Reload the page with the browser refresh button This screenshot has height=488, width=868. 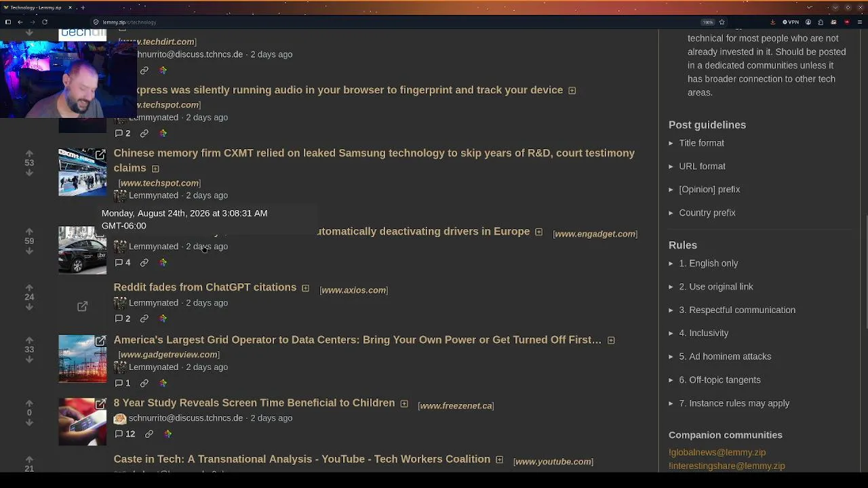click(45, 22)
